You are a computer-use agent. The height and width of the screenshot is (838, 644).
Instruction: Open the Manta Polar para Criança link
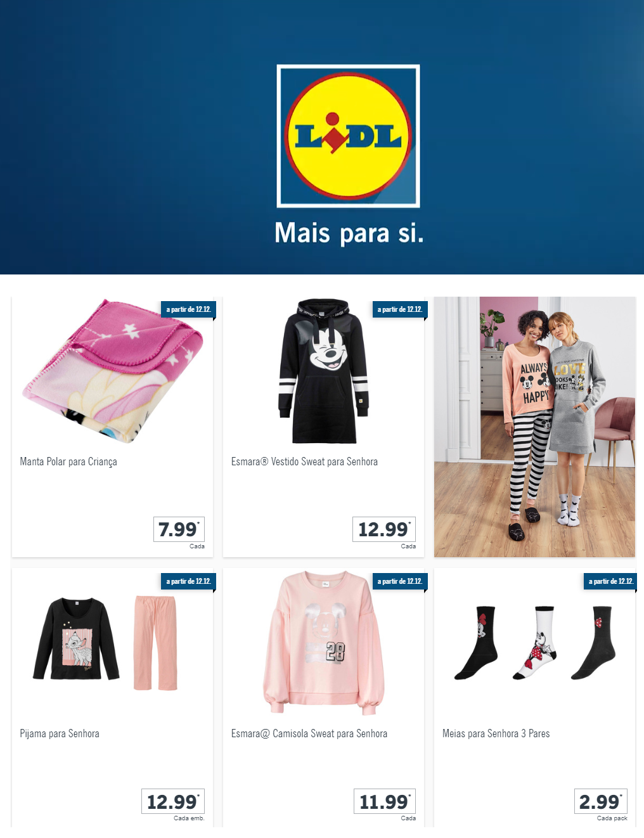click(68, 461)
